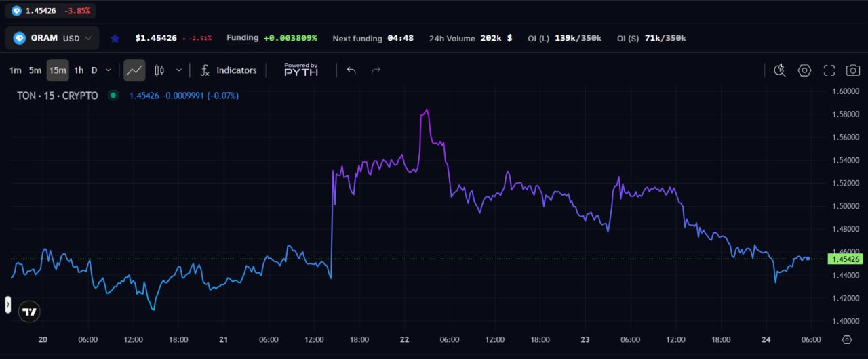Click the GRAM token icon in the top tab

click(x=17, y=11)
